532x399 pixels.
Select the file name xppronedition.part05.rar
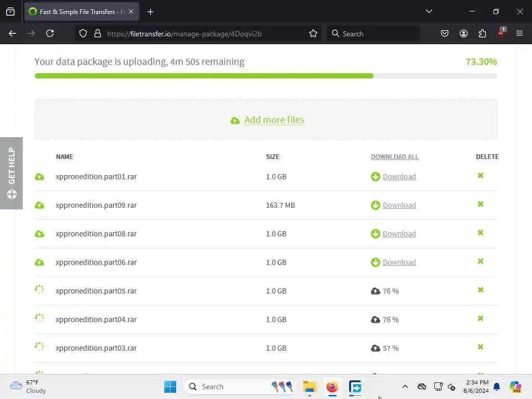(x=96, y=291)
